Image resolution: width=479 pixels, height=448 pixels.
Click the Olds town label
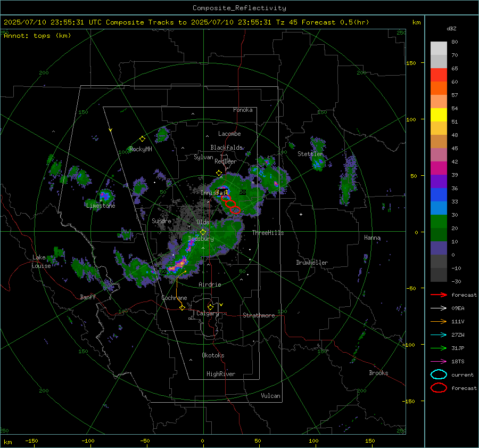coord(203,222)
